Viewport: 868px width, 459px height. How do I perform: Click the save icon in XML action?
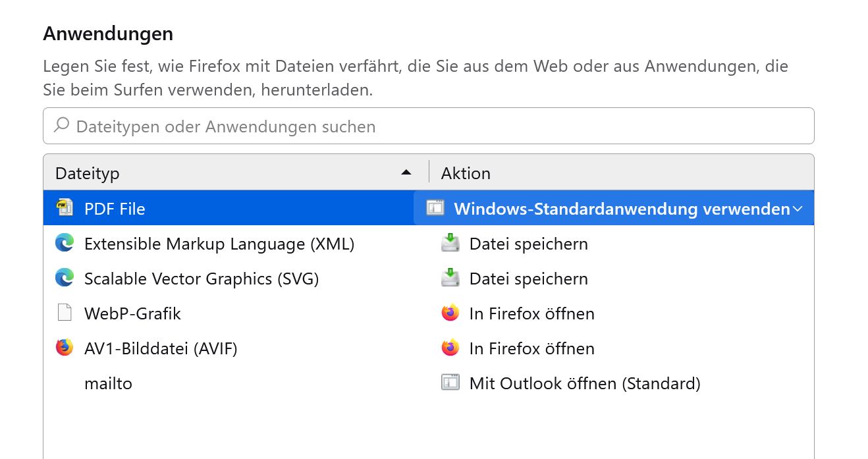tap(450, 244)
